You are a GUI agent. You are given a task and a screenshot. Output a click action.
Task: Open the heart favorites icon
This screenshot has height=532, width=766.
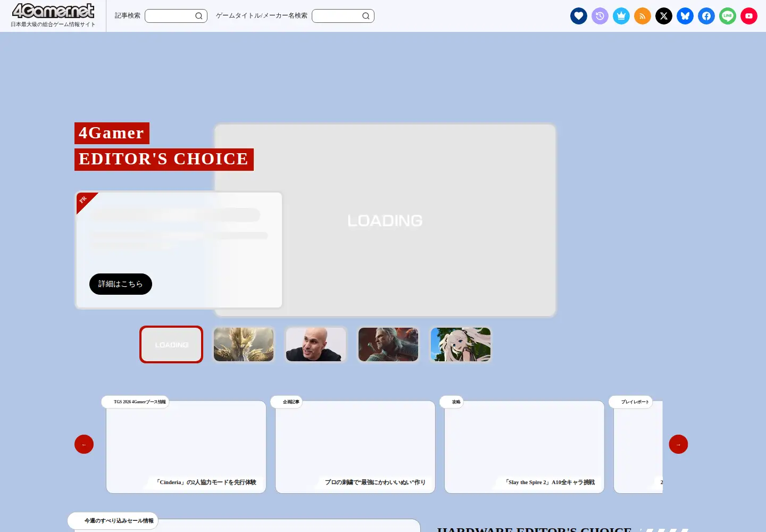(579, 16)
